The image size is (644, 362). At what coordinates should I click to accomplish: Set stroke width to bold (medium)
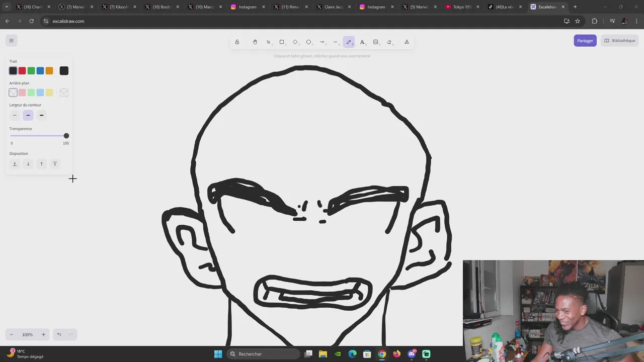28,115
